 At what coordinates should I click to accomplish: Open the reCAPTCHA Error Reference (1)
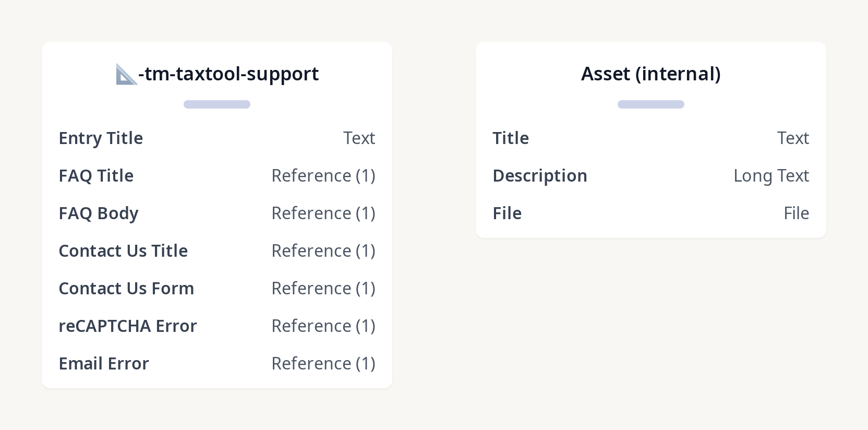[323, 326]
